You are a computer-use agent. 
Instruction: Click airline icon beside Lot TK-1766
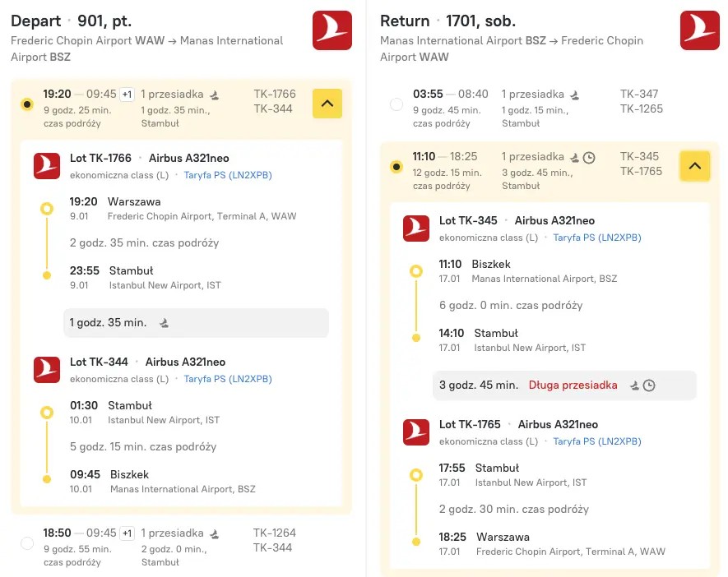[47, 165]
